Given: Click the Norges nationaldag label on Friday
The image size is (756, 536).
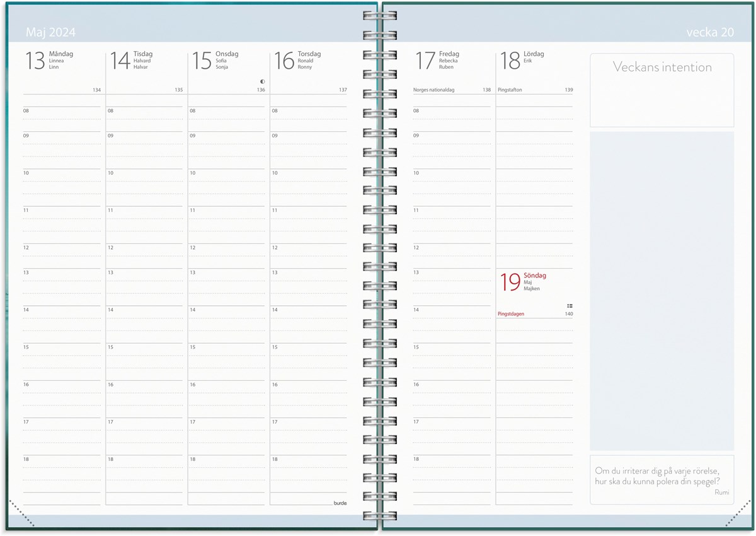Looking at the screenshot, I should (436, 90).
